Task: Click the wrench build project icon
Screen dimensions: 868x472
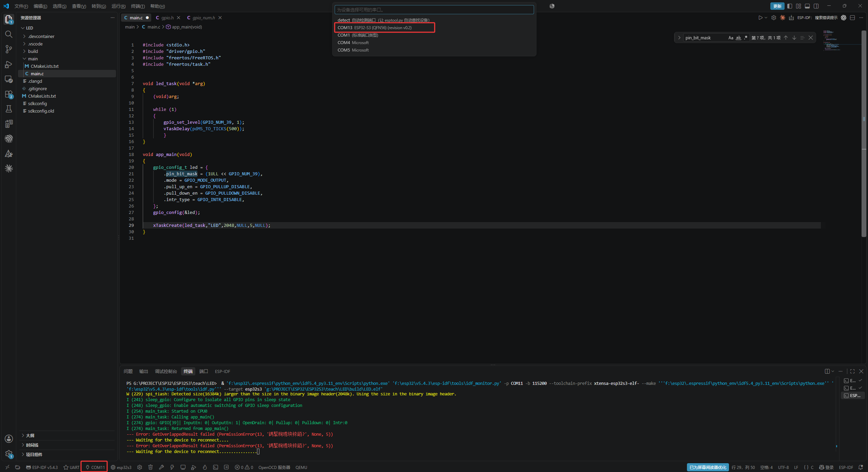Action: pyautogui.click(x=161, y=467)
